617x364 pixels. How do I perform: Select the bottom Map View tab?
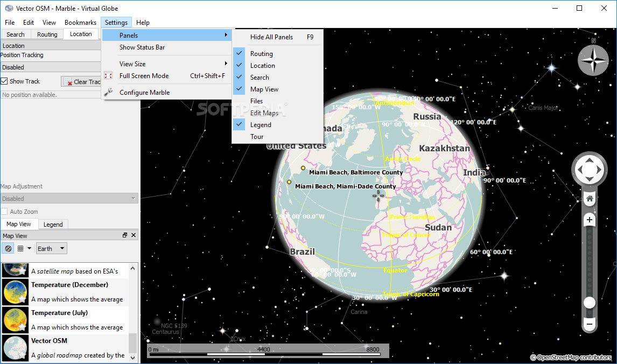coord(18,224)
